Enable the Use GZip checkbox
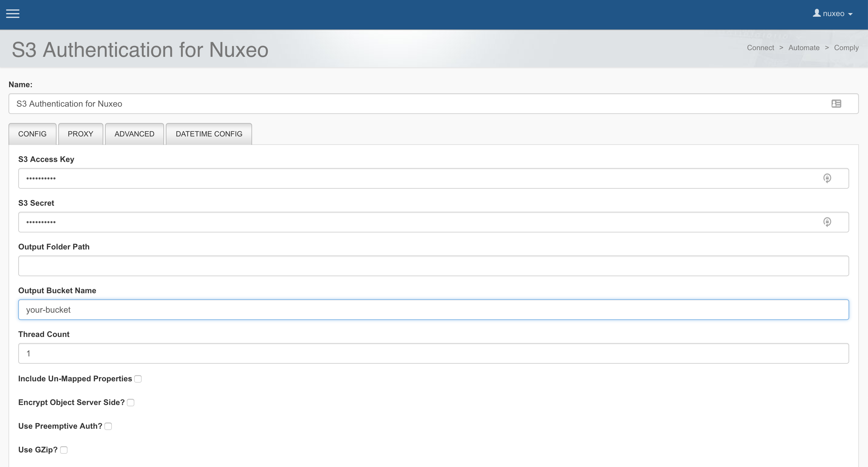The height and width of the screenshot is (467, 868). pos(64,450)
